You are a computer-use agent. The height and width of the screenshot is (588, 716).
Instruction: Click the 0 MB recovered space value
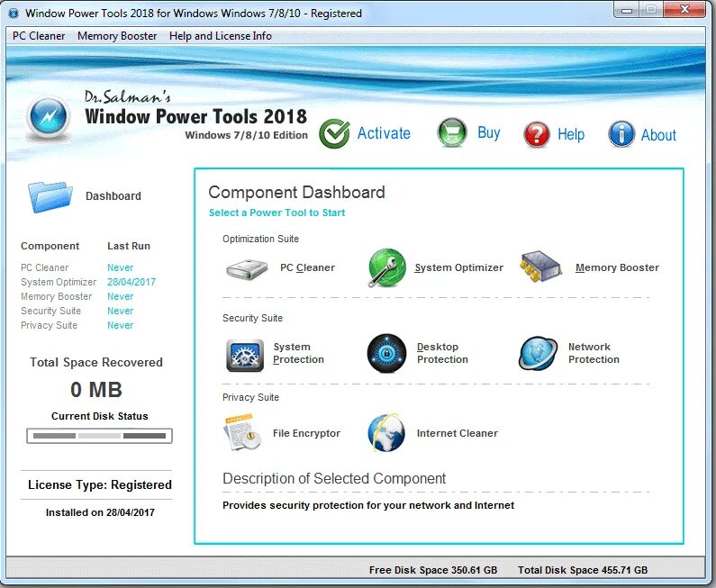pyautogui.click(x=96, y=389)
